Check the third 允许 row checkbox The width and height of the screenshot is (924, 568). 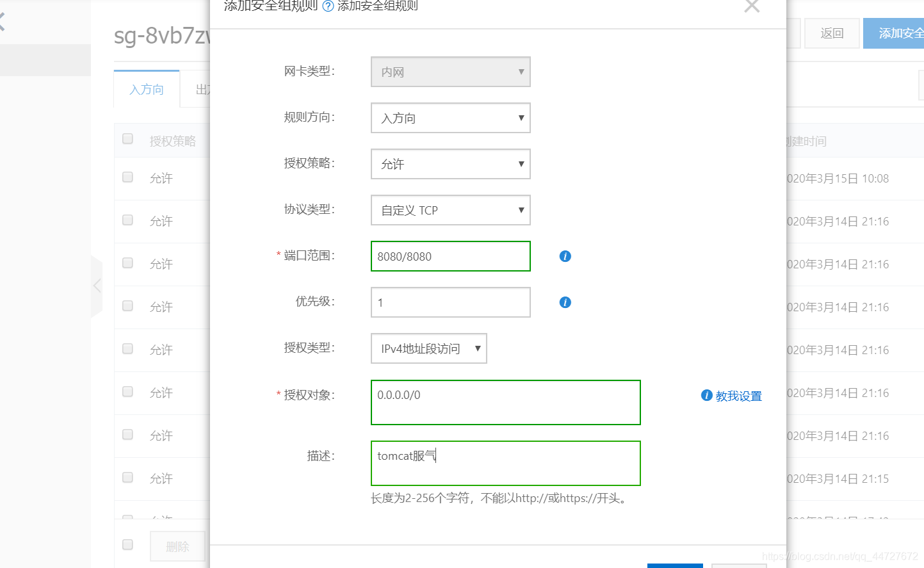tap(127, 263)
